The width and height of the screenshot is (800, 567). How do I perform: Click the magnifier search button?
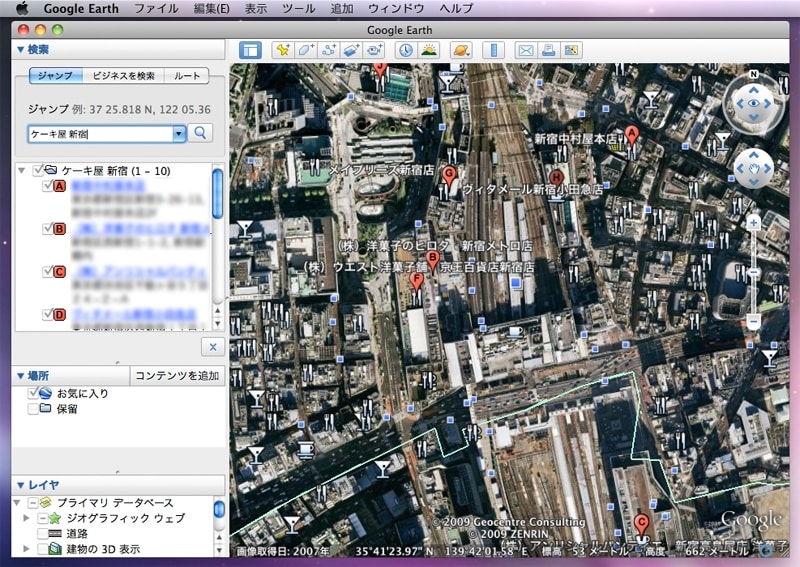click(201, 132)
